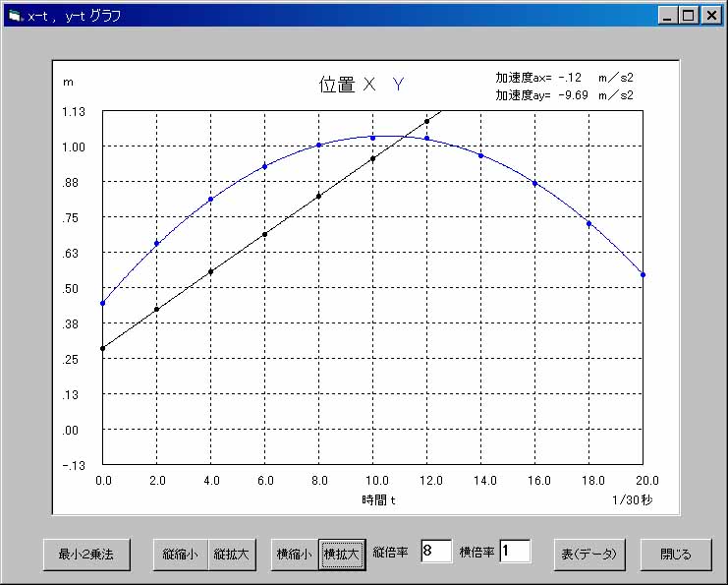Click the black X data point at t=12.0
The image size is (728, 585).
click(426, 122)
